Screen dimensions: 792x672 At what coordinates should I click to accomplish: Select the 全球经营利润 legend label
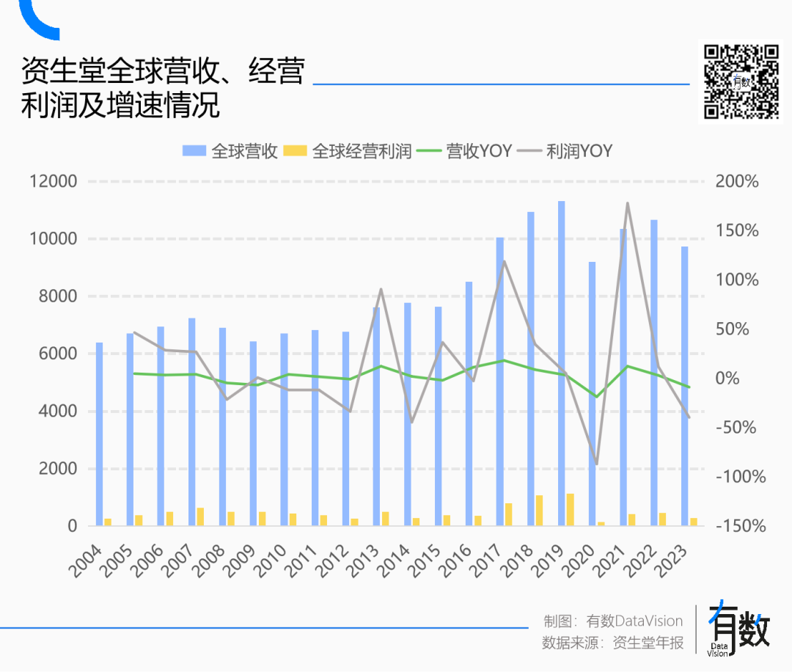362,151
